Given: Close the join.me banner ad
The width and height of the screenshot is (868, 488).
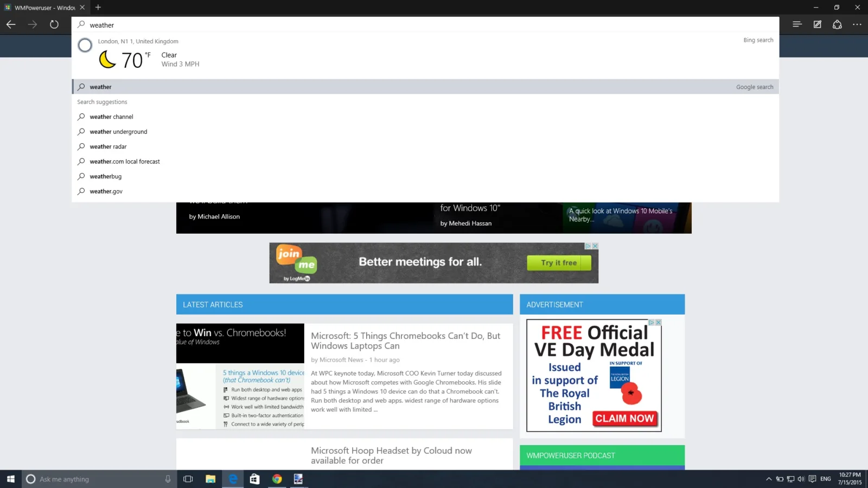Looking at the screenshot, I should click(x=595, y=246).
